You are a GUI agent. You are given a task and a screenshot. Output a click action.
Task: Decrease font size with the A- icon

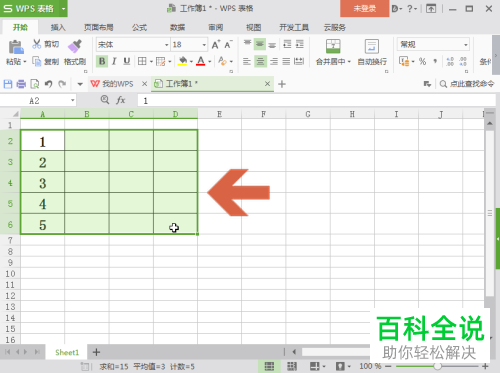pyautogui.click(x=228, y=44)
